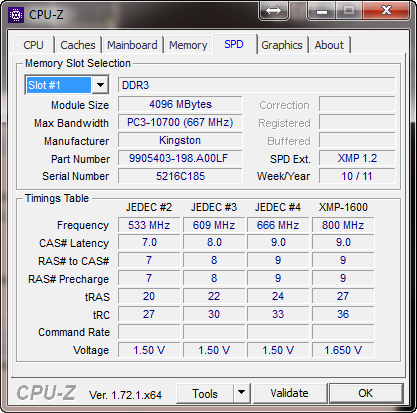Viewport: 417px width, 413px height.
Task: Click the JEDEC #3 column header
Action: (214, 207)
